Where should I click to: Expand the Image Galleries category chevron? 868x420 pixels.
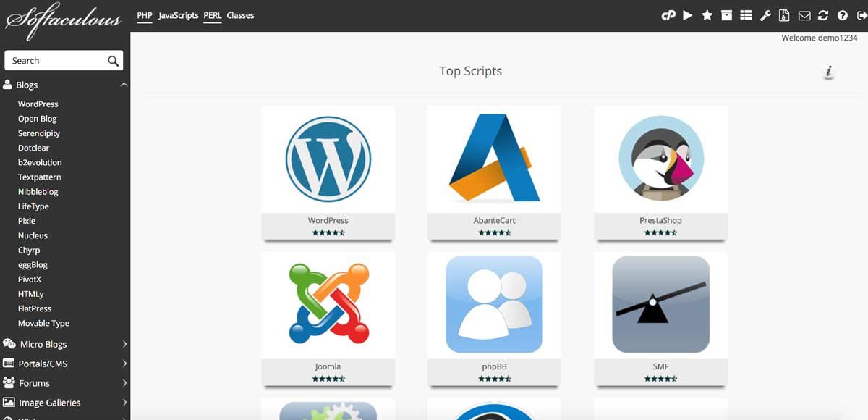[x=124, y=403]
